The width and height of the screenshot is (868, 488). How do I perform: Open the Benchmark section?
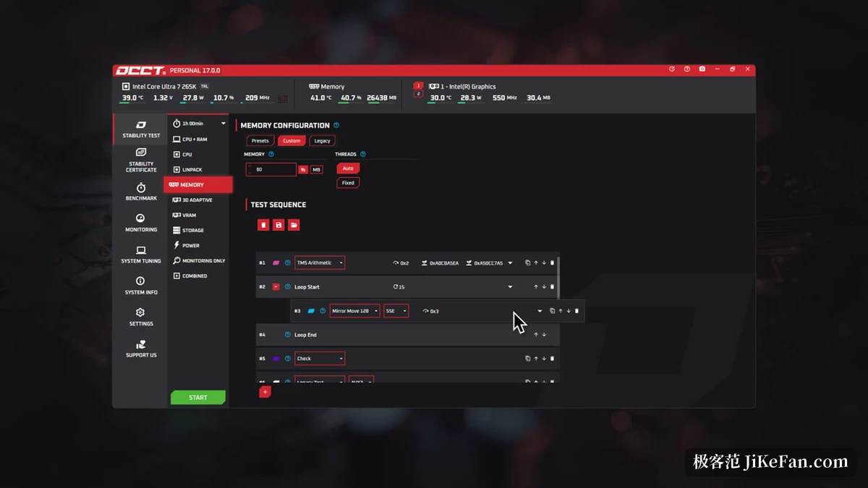tap(141, 192)
